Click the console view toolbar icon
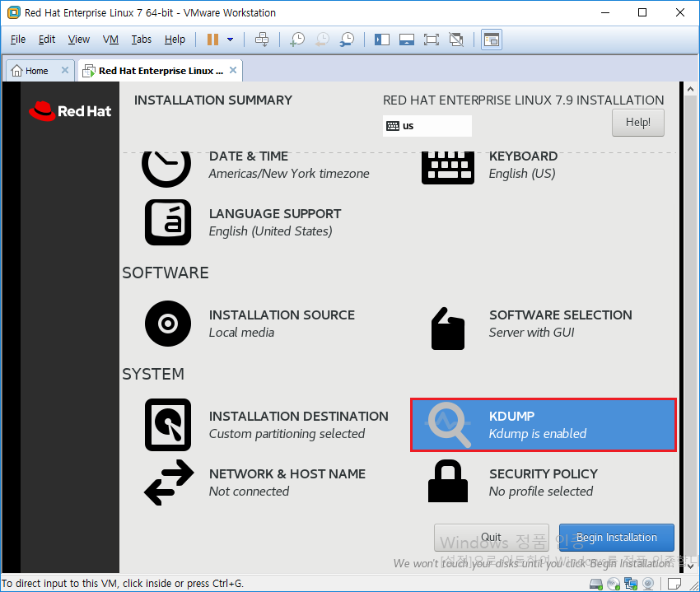 point(492,40)
